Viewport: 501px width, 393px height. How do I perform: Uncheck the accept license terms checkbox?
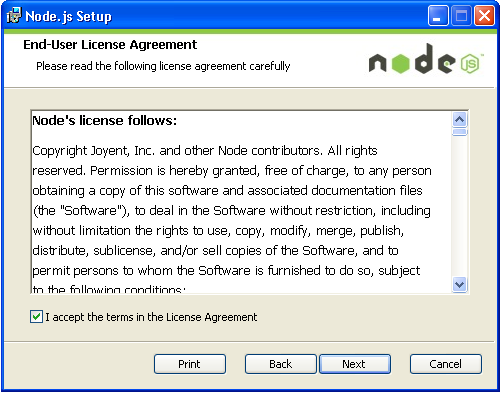[x=36, y=317]
